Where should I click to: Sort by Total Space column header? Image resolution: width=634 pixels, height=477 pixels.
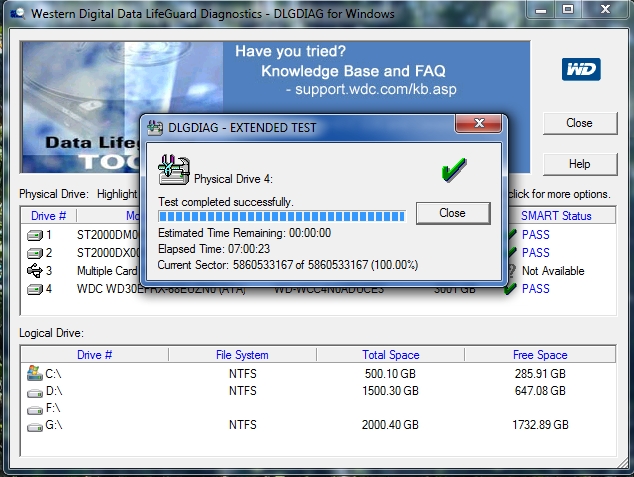(x=391, y=355)
